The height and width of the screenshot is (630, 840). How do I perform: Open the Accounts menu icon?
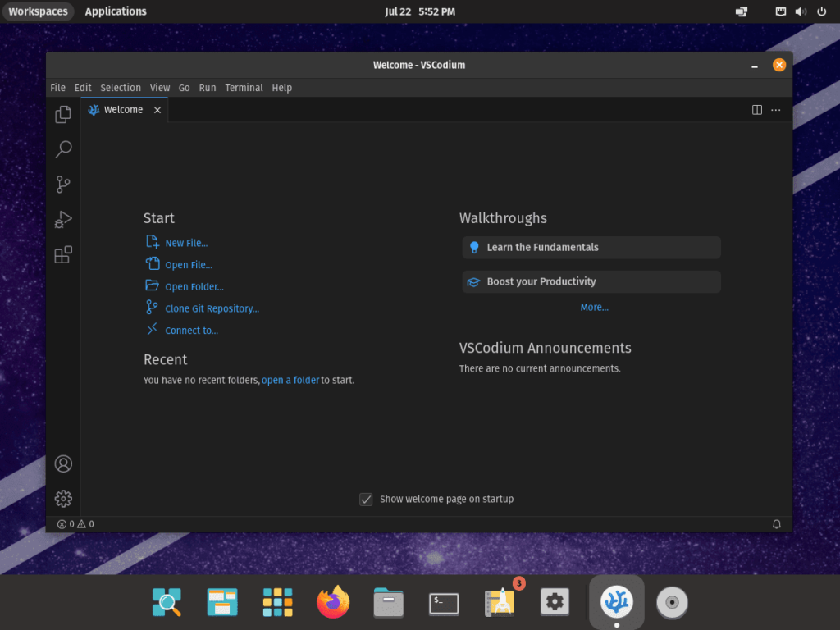63,464
